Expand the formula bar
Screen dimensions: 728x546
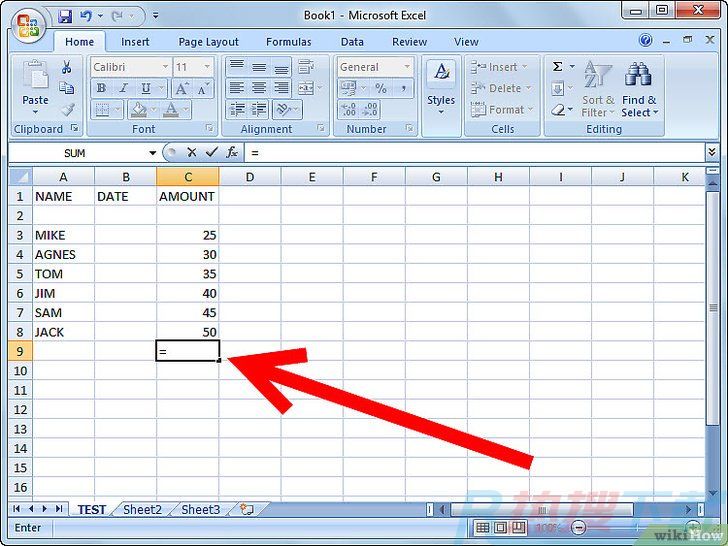711,152
